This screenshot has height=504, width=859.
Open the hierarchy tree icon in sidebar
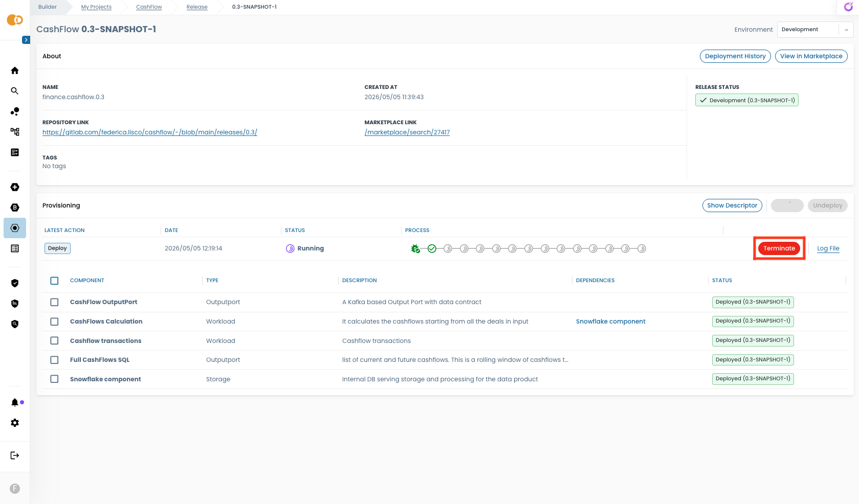[15, 132]
